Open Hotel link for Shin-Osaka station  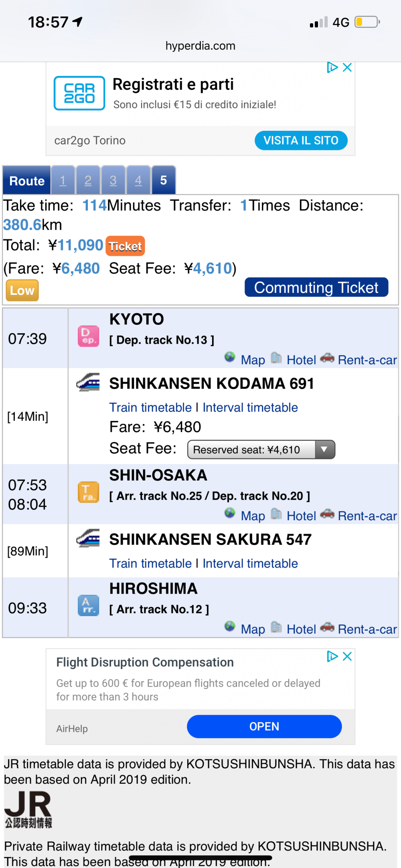(301, 516)
